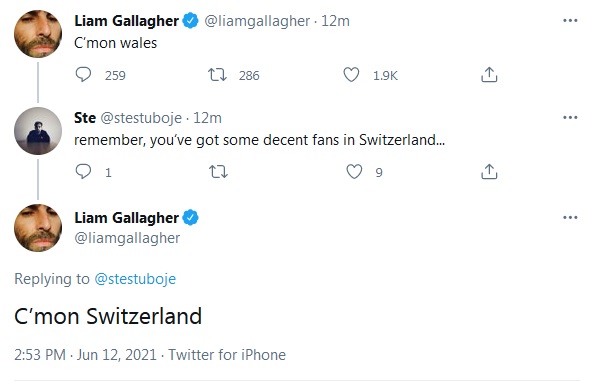Viewport: 590px width, 381px height.
Task: Open more options menu on Ste's tweet
Action: click(570, 118)
